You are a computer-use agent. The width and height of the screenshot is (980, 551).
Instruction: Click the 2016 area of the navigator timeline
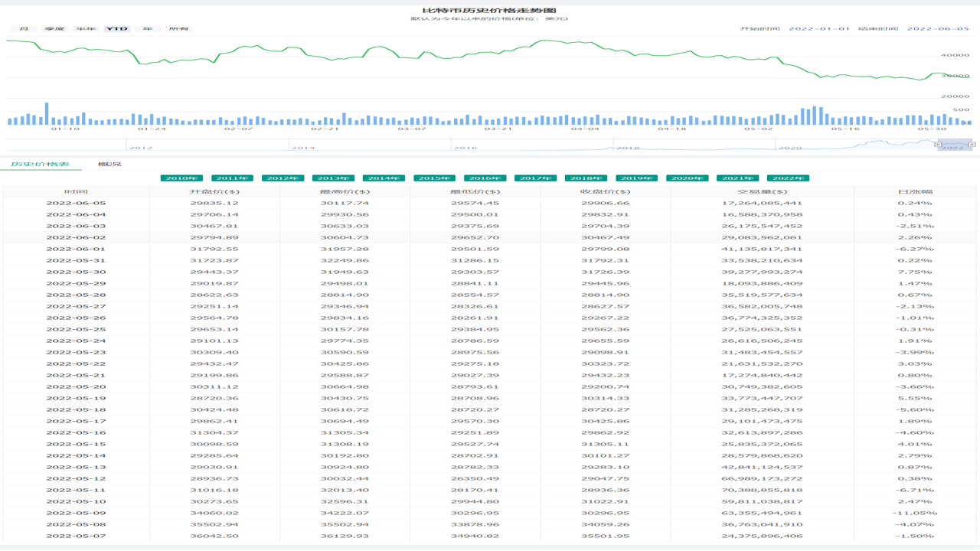pos(465,148)
